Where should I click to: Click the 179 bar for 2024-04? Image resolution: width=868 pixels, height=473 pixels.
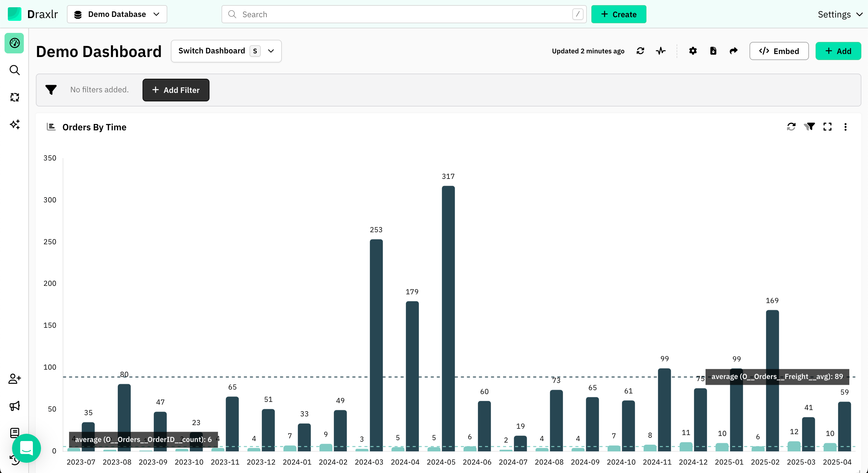pos(412,376)
